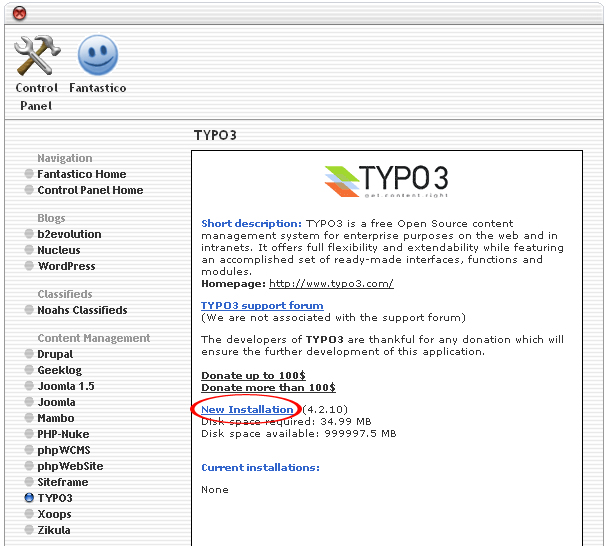The image size is (606, 546).
Task: Click the bullet beside Siteframe
Action: point(29,482)
